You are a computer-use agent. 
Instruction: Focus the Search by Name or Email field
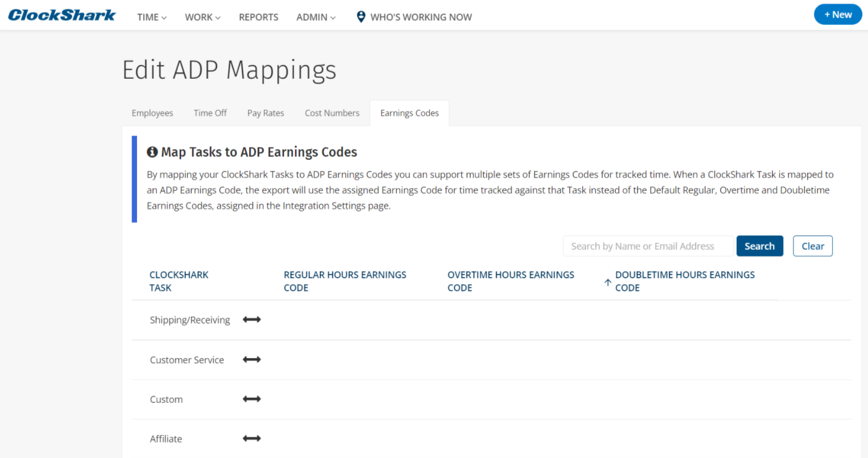648,246
